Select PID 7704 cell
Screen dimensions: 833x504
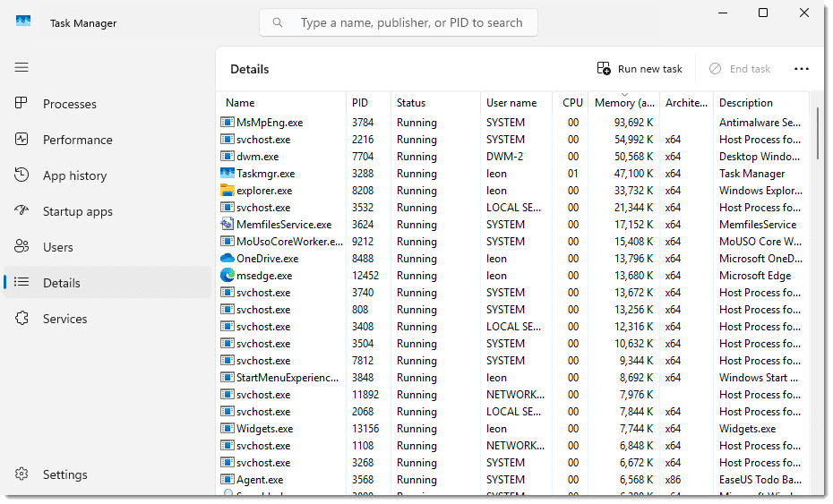[363, 156]
